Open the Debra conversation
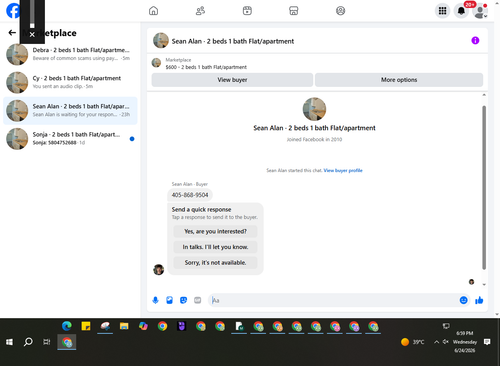Viewport: 500px width, 366px height. (x=70, y=54)
